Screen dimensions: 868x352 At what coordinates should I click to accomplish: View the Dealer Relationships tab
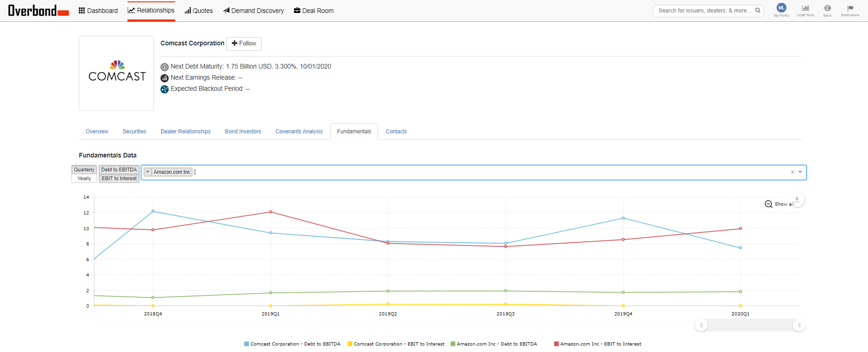(185, 132)
